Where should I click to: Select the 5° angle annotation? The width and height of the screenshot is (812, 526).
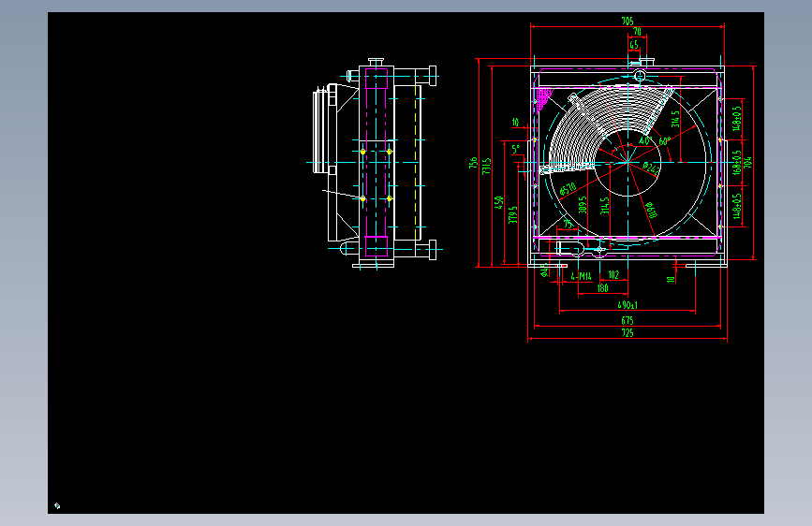(516, 149)
